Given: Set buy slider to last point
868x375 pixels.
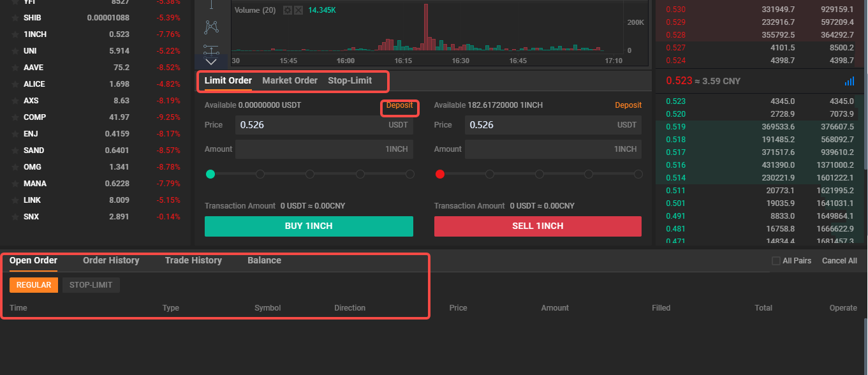Looking at the screenshot, I should tap(409, 174).
